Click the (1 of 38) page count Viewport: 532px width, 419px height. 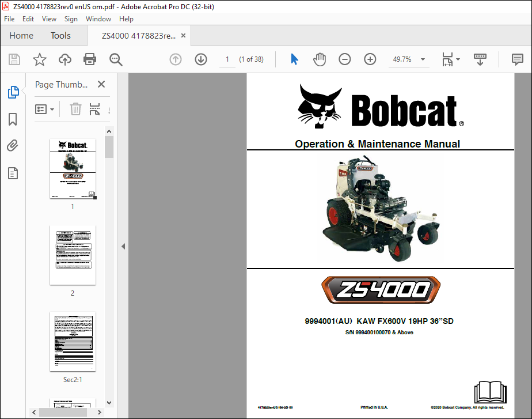click(x=251, y=59)
